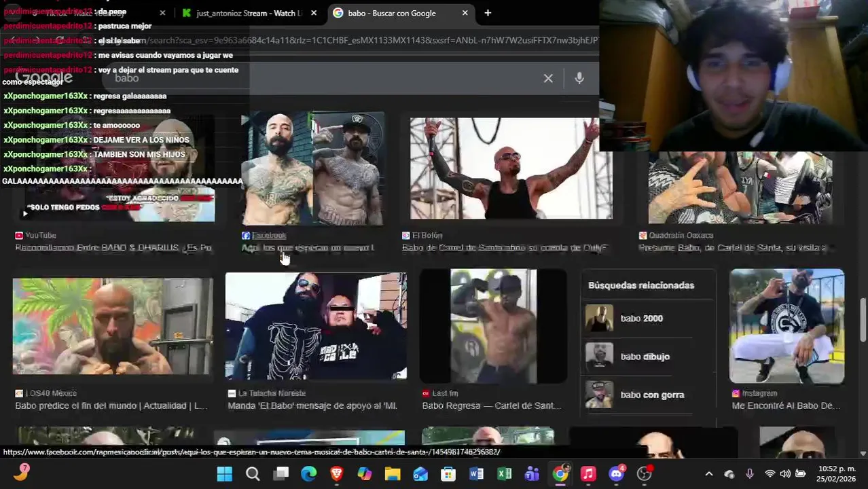Open OBS Studio from the taskbar
Screen dimensions: 868x489
pos(644,473)
